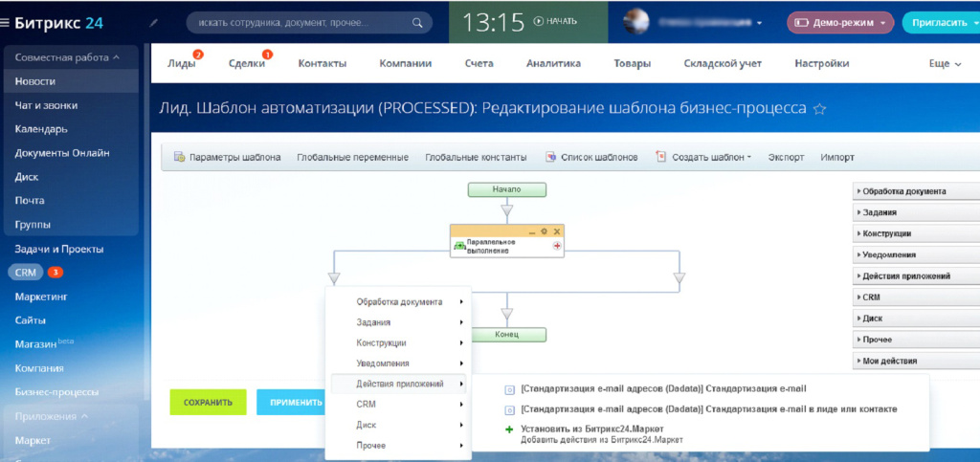
Task: Click the green plus Установить из Битрикс24.Маркет
Action: (x=509, y=429)
